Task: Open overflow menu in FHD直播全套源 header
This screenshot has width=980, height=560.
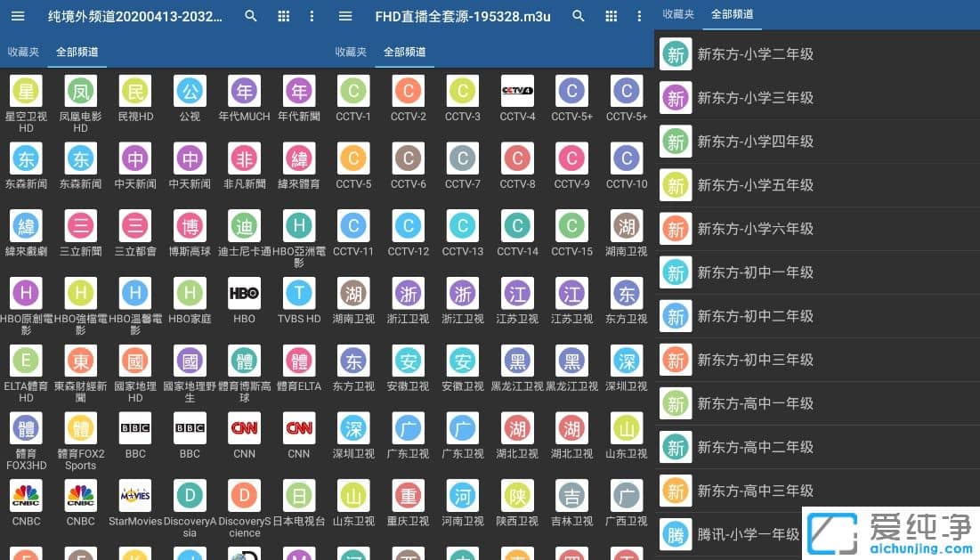Action: click(639, 16)
